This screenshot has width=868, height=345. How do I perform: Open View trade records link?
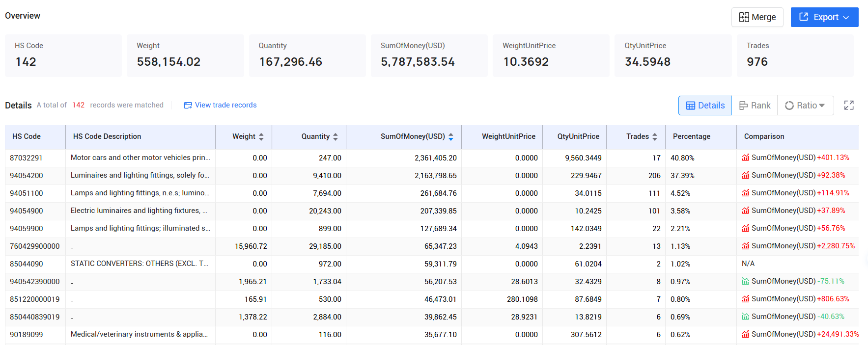click(x=220, y=105)
